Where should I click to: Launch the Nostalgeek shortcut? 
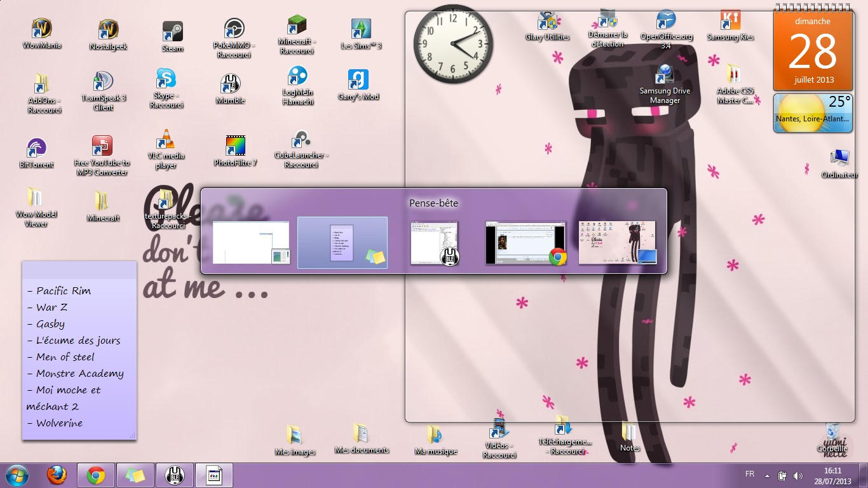point(108,30)
